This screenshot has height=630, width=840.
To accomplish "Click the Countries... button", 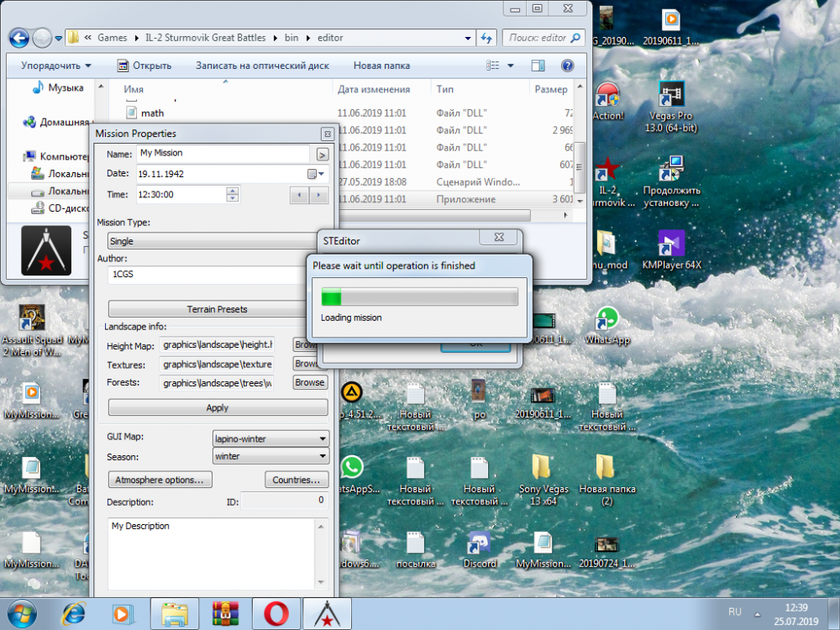I will click(296, 480).
